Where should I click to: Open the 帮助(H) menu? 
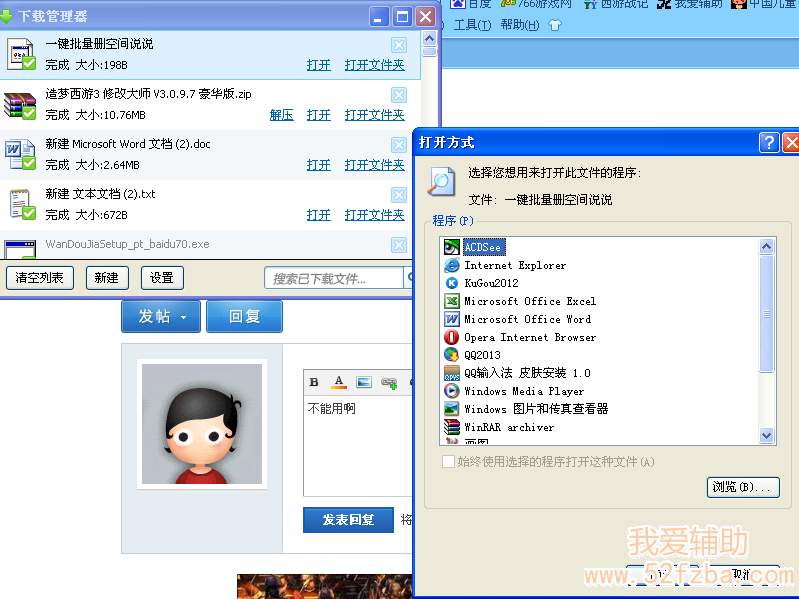[520, 24]
